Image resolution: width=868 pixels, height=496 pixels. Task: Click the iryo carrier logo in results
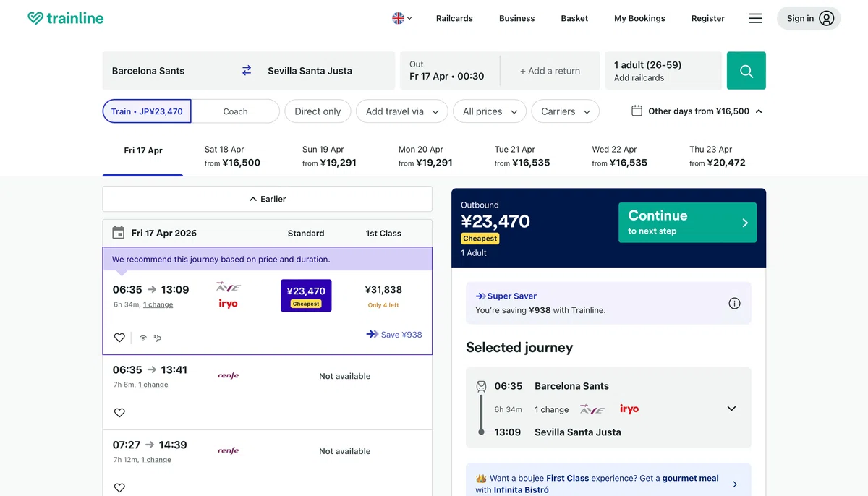(x=228, y=304)
